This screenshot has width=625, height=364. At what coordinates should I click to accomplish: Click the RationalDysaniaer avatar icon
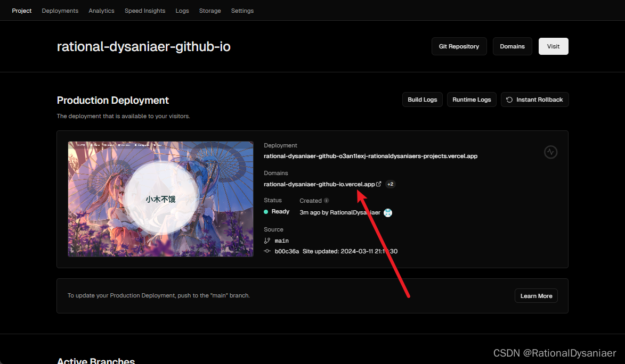pos(388,213)
